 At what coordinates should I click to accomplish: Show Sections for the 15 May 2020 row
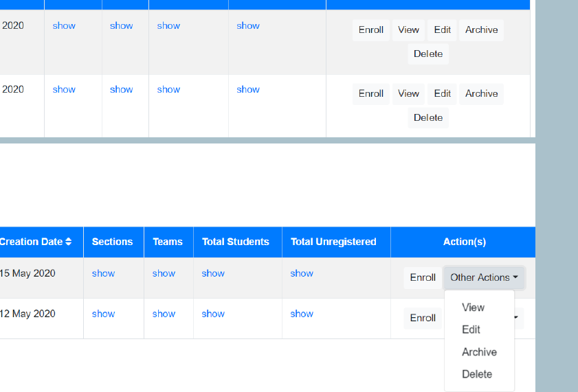click(x=103, y=273)
